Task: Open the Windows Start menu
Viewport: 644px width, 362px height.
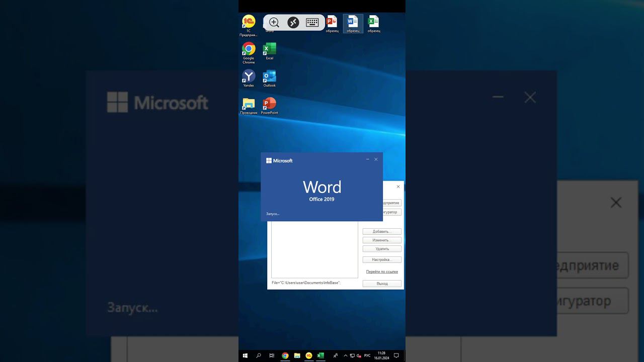Action: (x=245, y=355)
